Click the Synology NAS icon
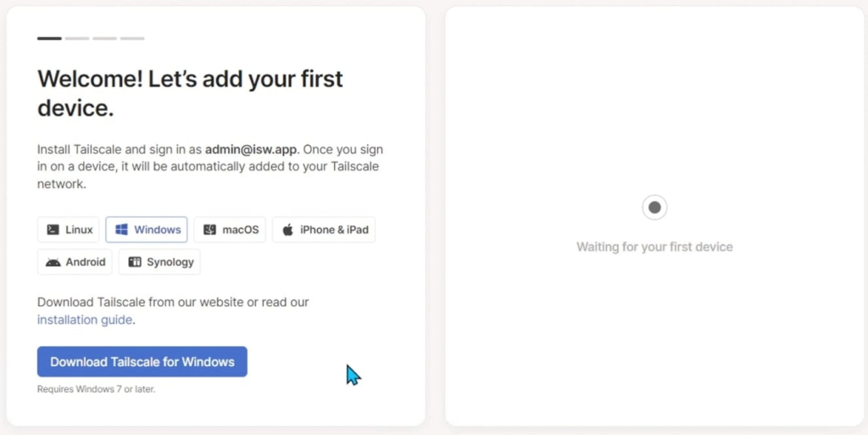Screen dimensions: 868x435 coord(135,262)
